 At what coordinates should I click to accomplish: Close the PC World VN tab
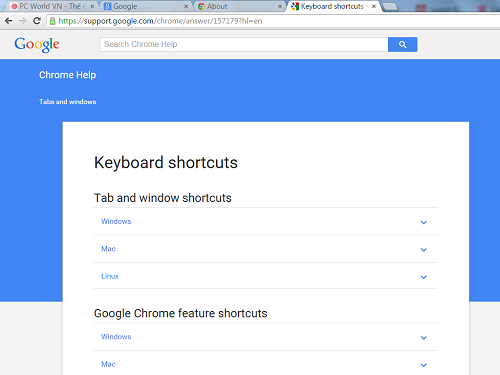92,6
